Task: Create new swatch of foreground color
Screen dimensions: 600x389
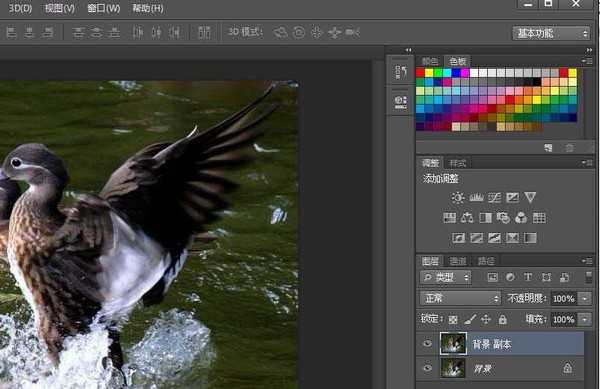Action: pyautogui.click(x=549, y=148)
